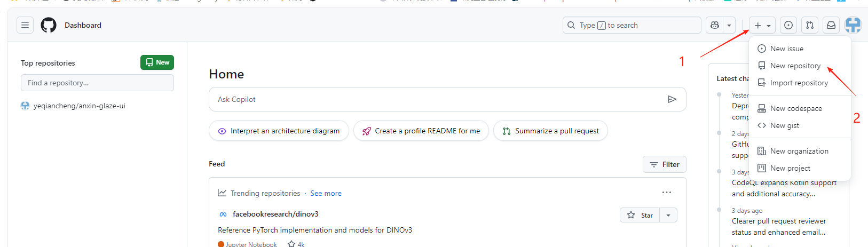The width and height of the screenshot is (868, 247).
Task: Click the Meta logo beside dinov3
Action: [223, 214]
